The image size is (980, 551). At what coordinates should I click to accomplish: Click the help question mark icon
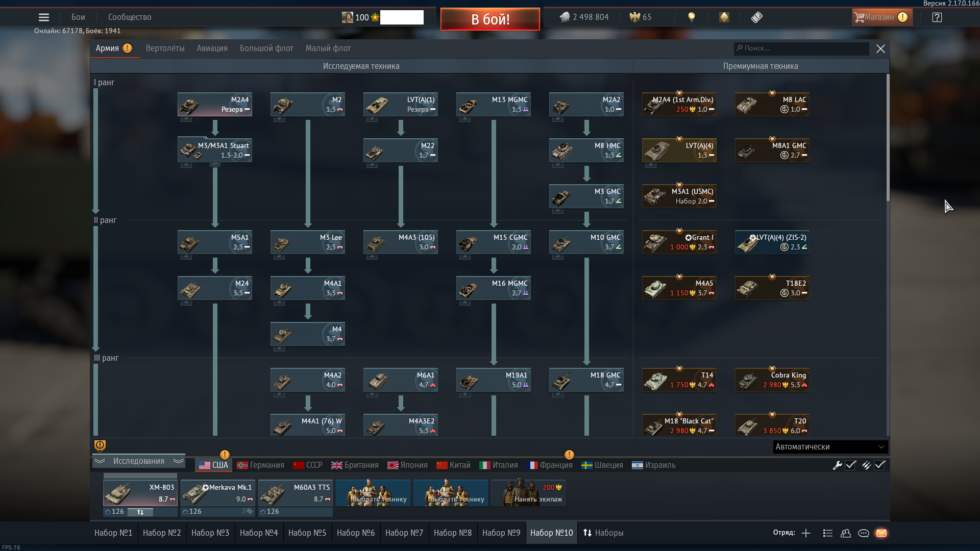click(x=937, y=17)
